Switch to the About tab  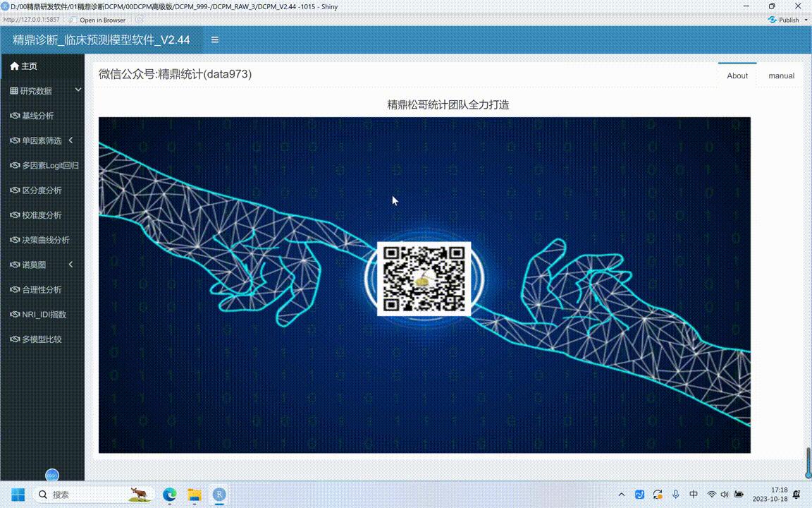tap(737, 75)
